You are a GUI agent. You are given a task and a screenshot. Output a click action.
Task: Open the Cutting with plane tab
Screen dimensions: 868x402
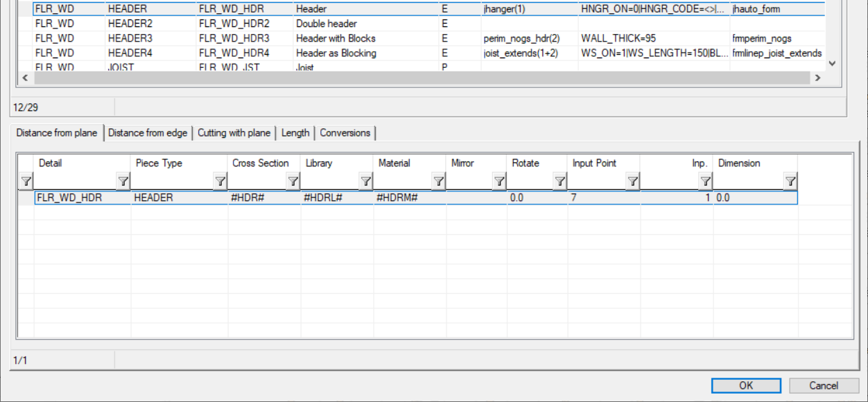pos(234,133)
